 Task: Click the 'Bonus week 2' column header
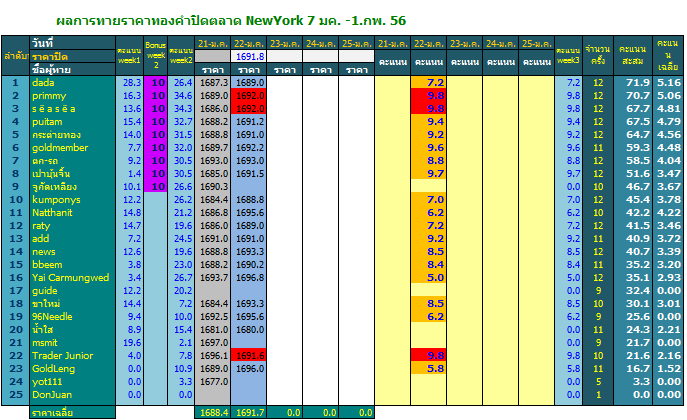pos(156,55)
